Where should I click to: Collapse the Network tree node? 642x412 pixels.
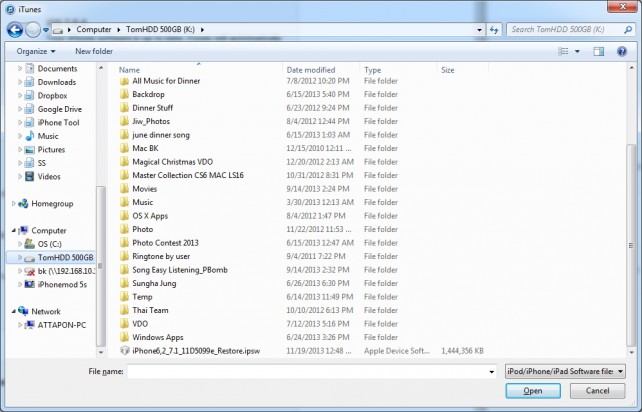[x=14, y=311]
